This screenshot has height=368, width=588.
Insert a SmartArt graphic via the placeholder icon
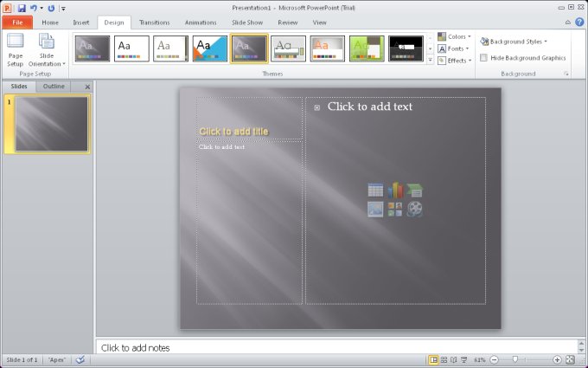(x=415, y=190)
